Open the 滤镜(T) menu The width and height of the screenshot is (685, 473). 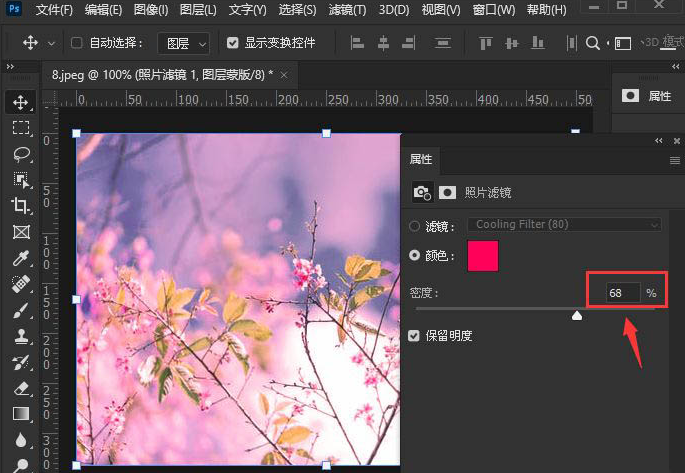coord(347,11)
